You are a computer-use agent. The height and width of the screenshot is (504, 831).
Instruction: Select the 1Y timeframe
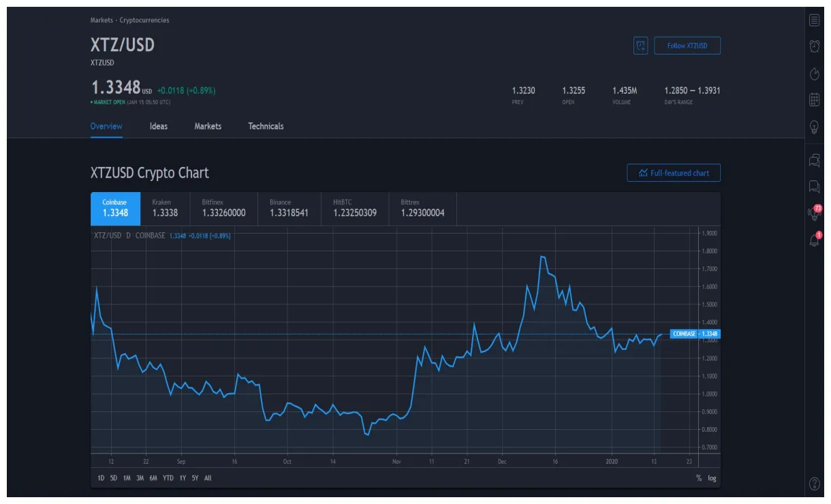[x=182, y=478]
